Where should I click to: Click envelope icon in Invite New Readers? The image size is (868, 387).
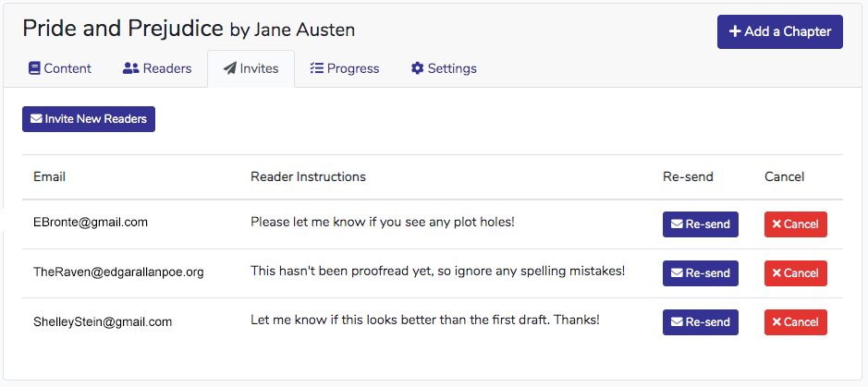(x=36, y=119)
